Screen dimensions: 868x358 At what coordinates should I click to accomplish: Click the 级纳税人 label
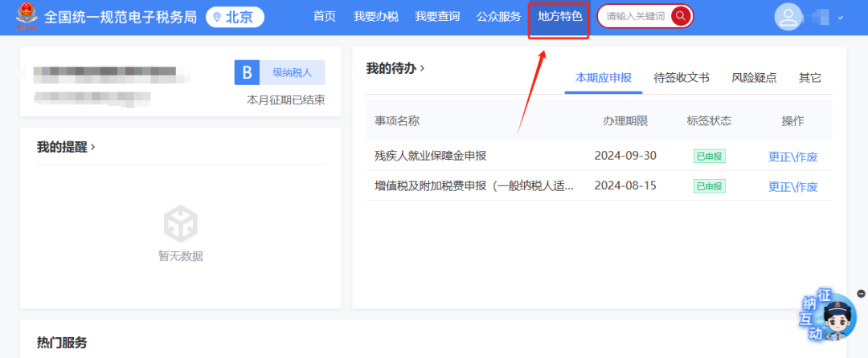point(293,72)
